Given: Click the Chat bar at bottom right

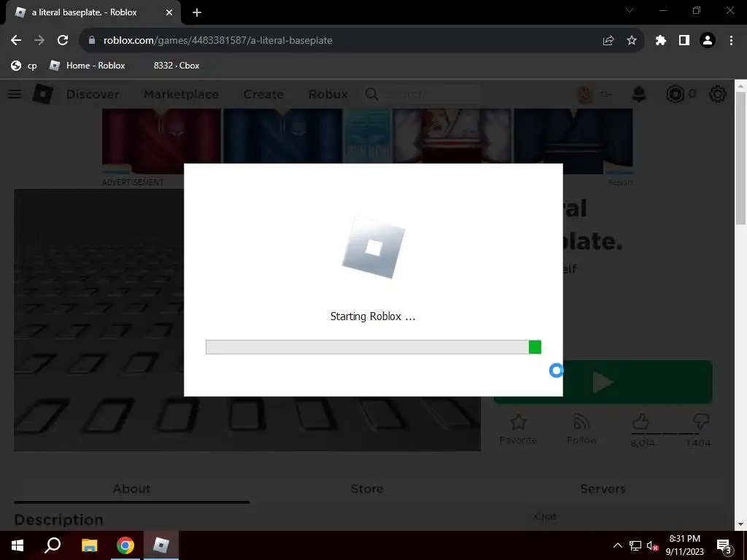Looking at the screenshot, I should click(624, 517).
